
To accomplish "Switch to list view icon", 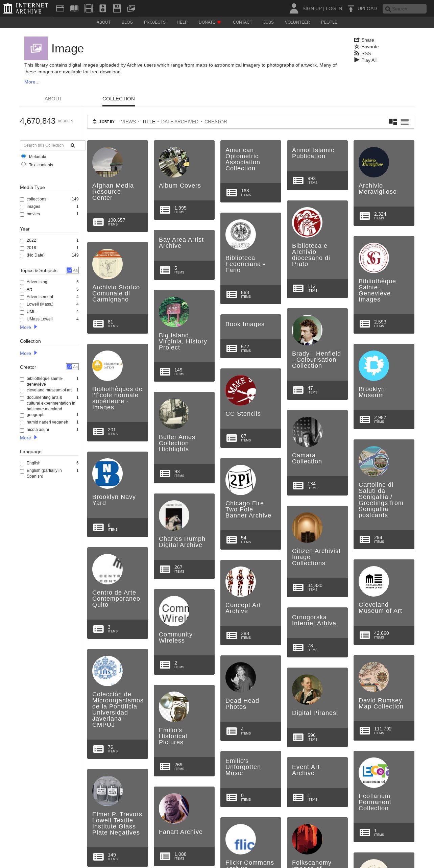I will point(405,122).
